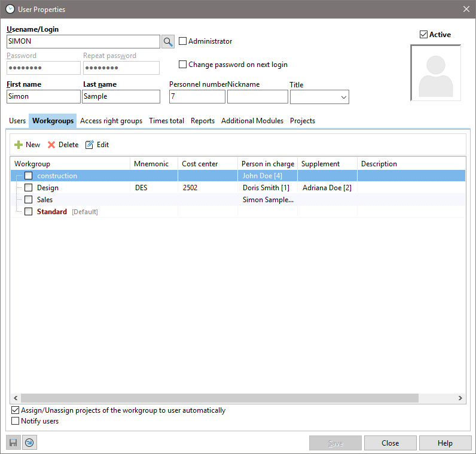The height and width of the screenshot is (454, 476).
Task: Switch to the Access right groups tab
Action: pyautogui.click(x=111, y=121)
